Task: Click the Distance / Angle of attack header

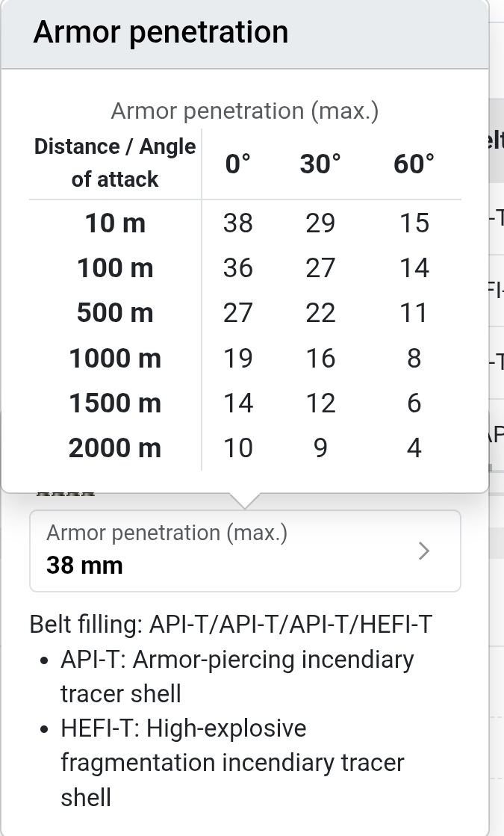Action: point(115,163)
